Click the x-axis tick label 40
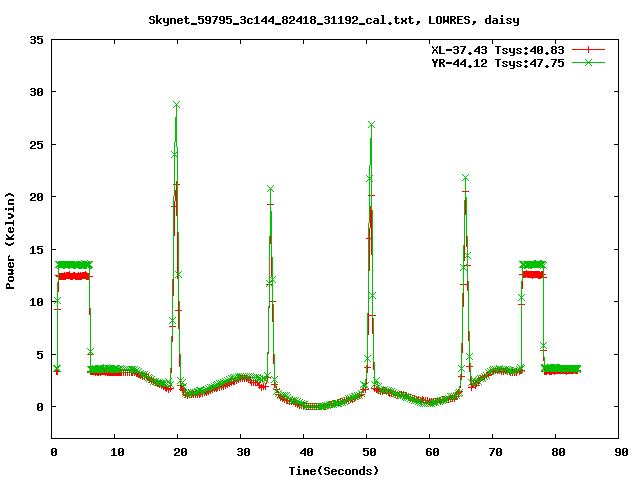Viewport: 640px width, 480px height. coord(304,452)
